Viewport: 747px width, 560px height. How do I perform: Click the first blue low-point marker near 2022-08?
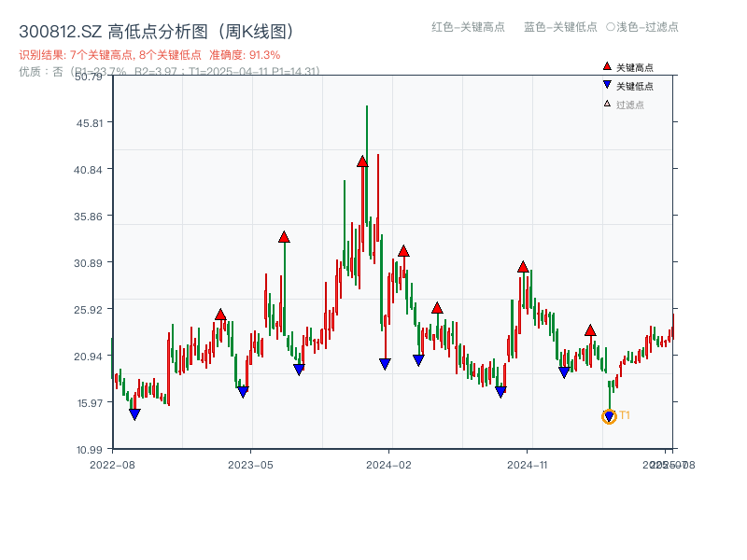click(134, 412)
